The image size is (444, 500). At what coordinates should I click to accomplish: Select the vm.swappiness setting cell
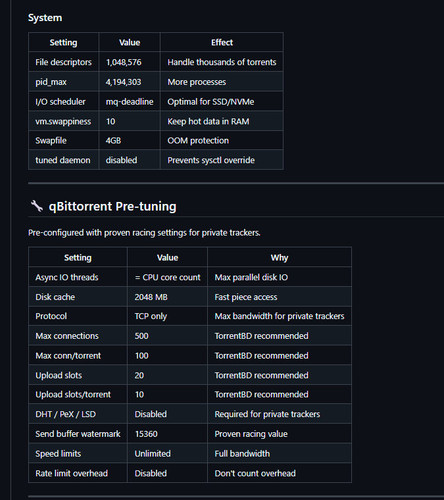coord(63,121)
